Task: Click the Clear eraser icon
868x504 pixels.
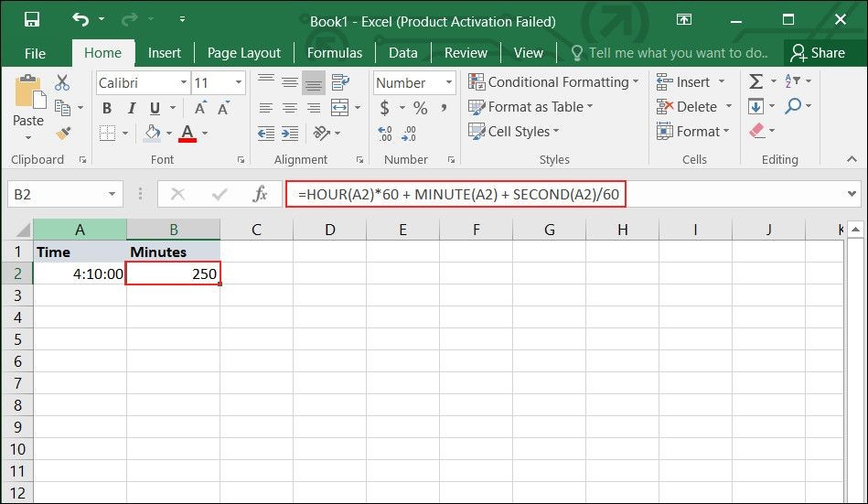Action: pos(756,131)
